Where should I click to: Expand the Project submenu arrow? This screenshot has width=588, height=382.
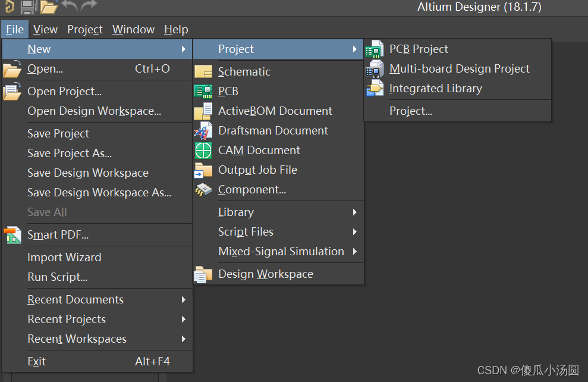355,49
